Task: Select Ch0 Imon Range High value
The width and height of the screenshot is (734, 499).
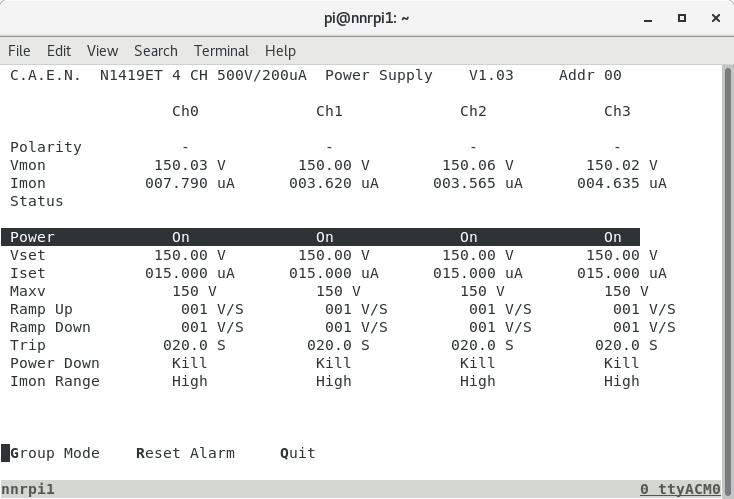Action: (190, 381)
